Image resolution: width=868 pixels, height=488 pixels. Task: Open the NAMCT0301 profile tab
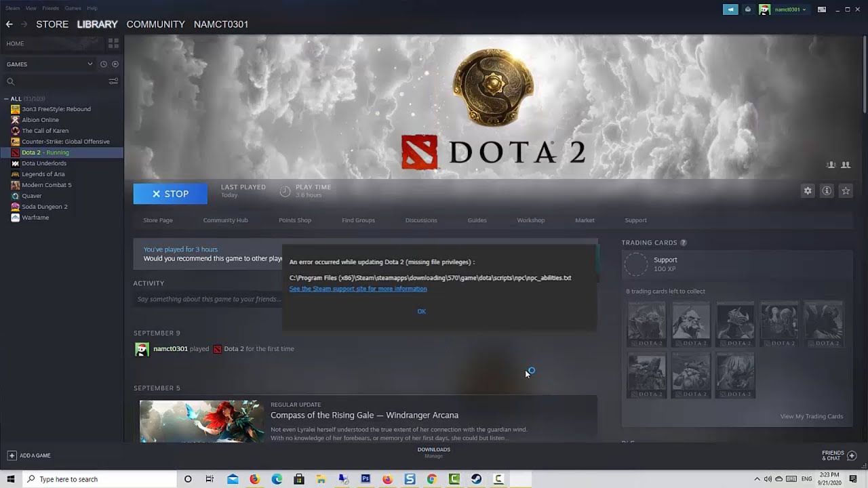pos(221,24)
